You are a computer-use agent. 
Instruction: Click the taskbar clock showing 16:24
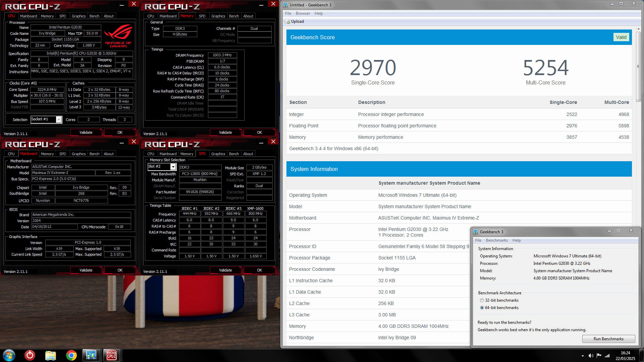[625, 356]
